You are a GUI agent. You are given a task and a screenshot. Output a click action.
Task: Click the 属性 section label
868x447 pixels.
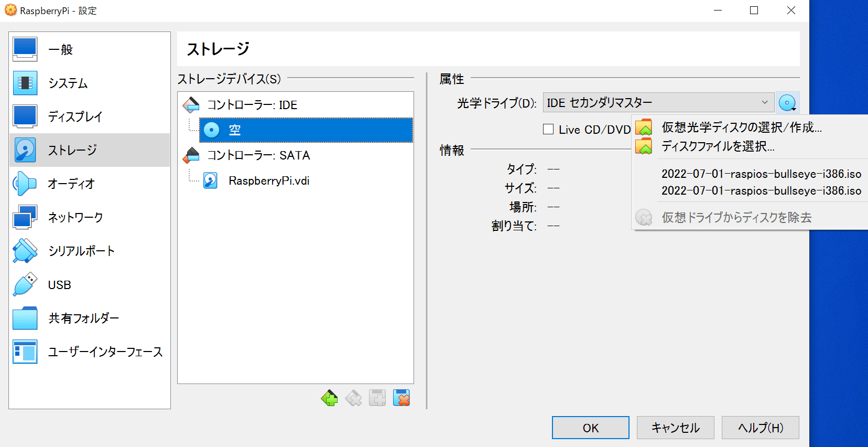coord(452,79)
